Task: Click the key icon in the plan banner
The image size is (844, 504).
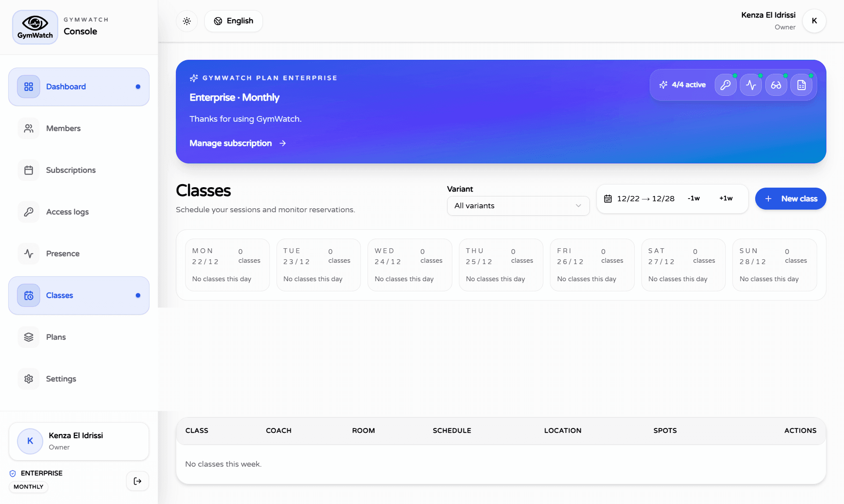Action: coord(725,85)
